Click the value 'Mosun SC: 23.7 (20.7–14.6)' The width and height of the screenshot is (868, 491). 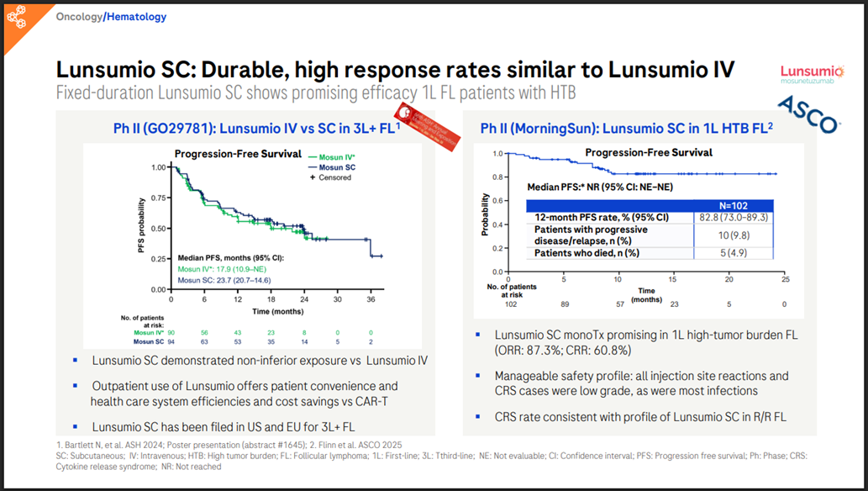tap(224, 280)
